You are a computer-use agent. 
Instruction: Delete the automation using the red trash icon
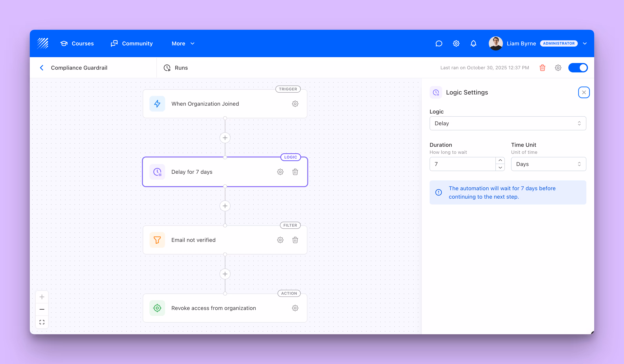(x=542, y=68)
